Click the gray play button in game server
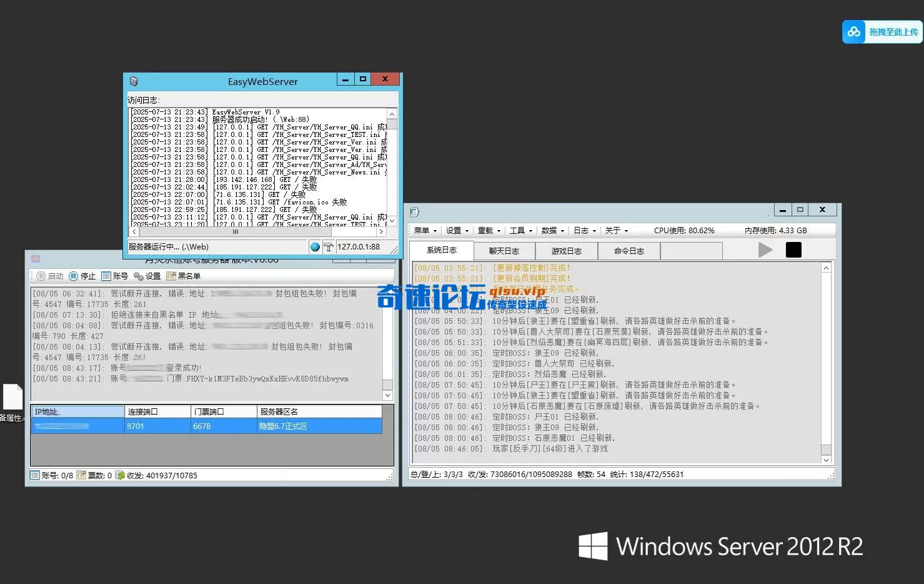This screenshot has width=924, height=584. pyautogui.click(x=765, y=250)
